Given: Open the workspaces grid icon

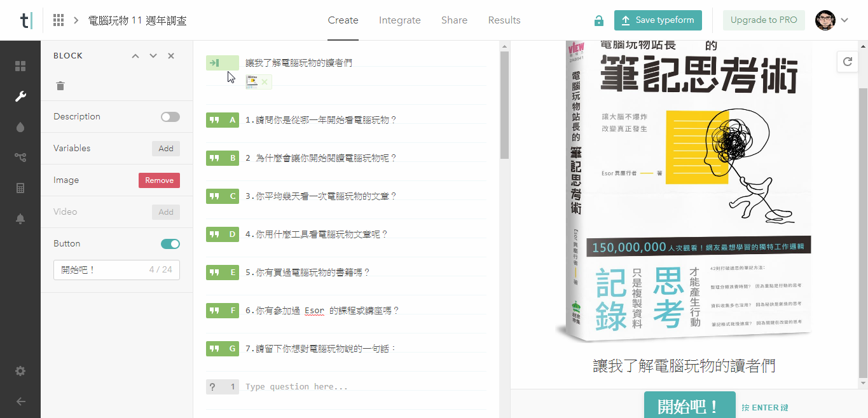Looking at the screenshot, I should click(x=59, y=20).
